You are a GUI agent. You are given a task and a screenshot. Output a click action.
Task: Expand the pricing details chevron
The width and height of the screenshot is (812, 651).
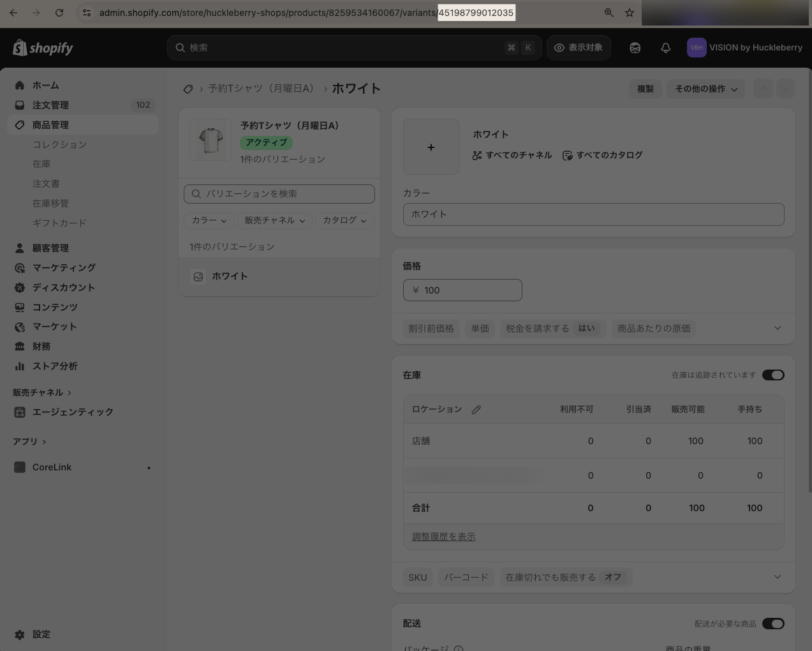777,328
